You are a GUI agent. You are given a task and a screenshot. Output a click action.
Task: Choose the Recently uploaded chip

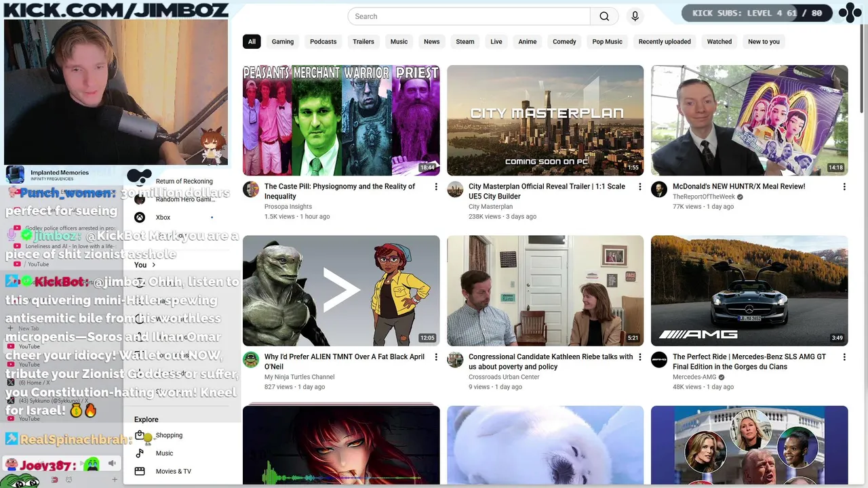point(665,41)
